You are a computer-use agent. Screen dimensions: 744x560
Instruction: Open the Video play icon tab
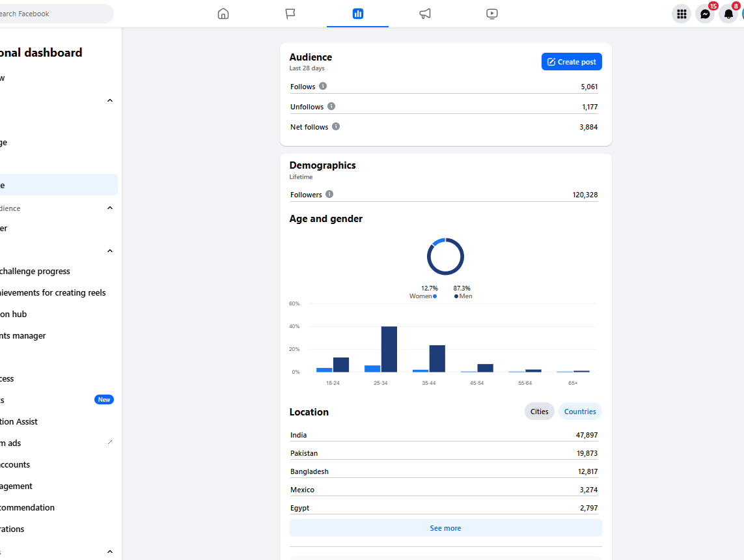pos(492,14)
